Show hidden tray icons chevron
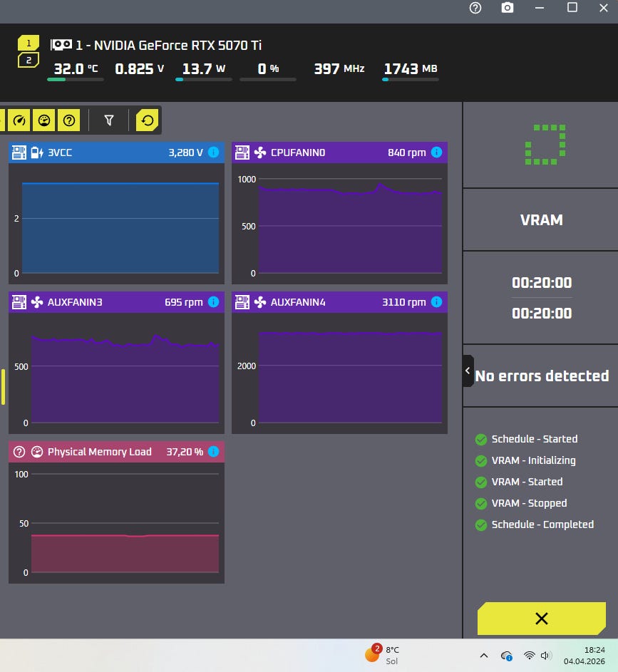Screen dimensions: 618x672 point(484,656)
